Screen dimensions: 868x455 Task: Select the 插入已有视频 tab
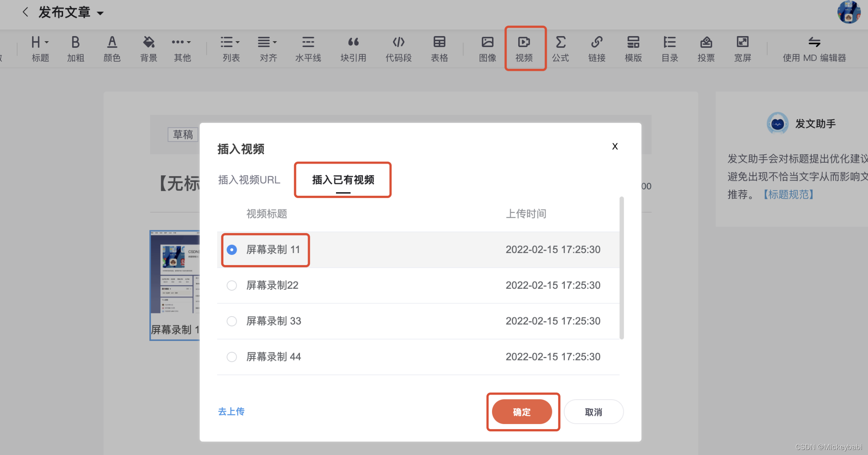pos(343,180)
